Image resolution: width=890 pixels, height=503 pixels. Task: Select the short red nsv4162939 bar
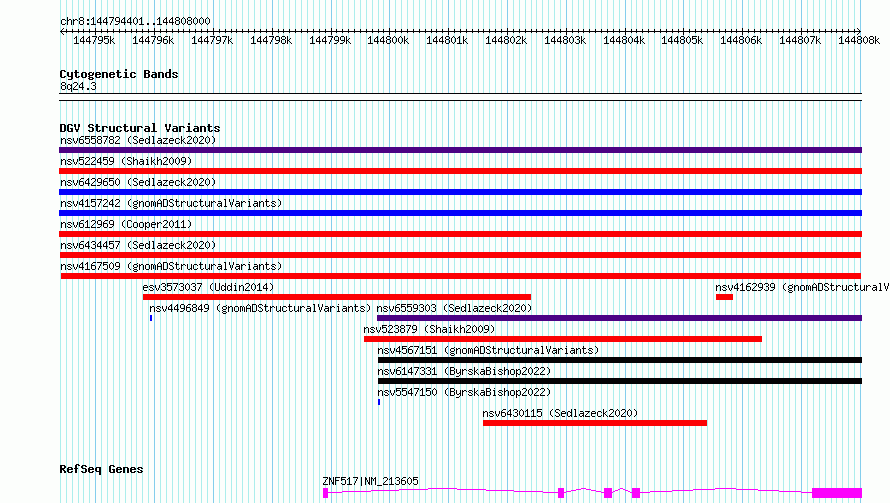(724, 297)
